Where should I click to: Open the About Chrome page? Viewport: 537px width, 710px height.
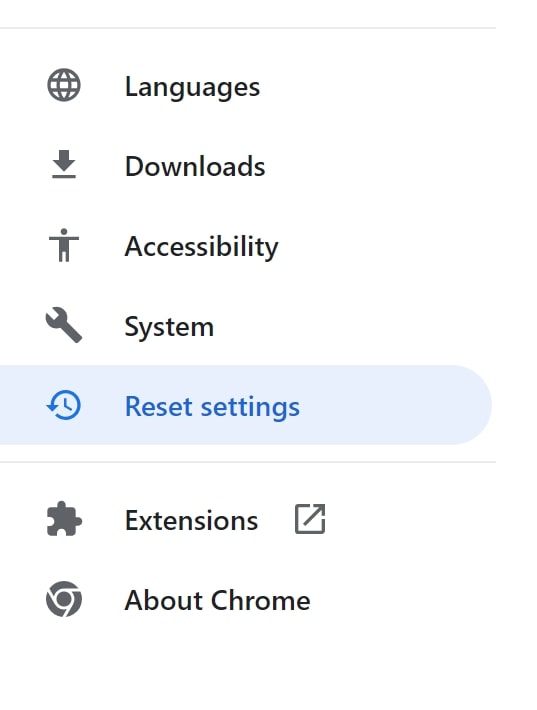pyautogui.click(x=247, y=600)
